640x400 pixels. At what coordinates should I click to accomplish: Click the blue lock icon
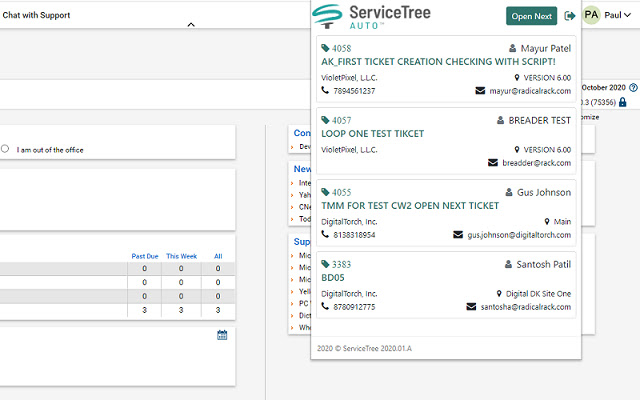point(622,102)
